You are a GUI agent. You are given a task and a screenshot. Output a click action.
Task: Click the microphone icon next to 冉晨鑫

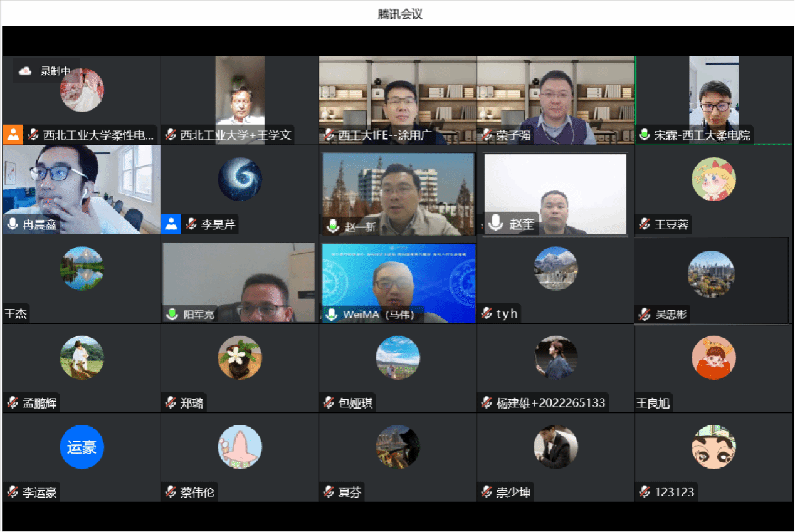tap(13, 224)
